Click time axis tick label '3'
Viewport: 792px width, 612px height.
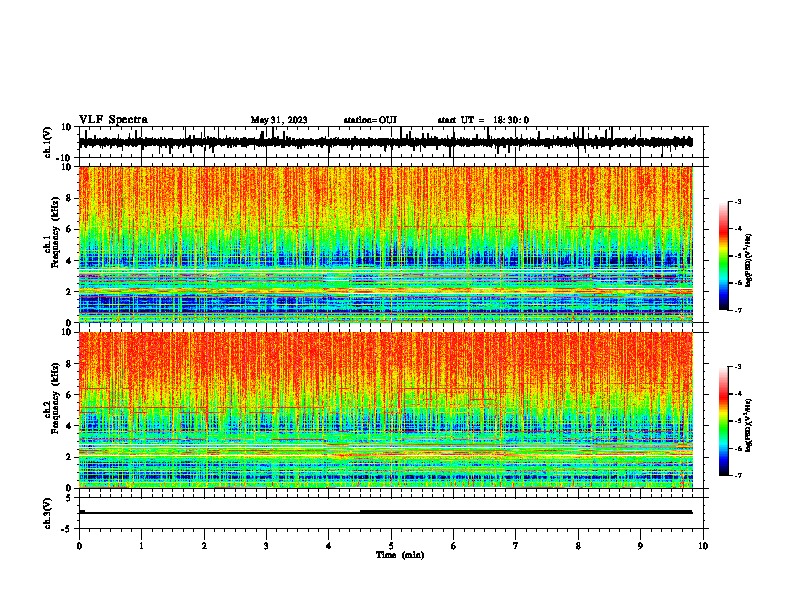click(x=266, y=546)
